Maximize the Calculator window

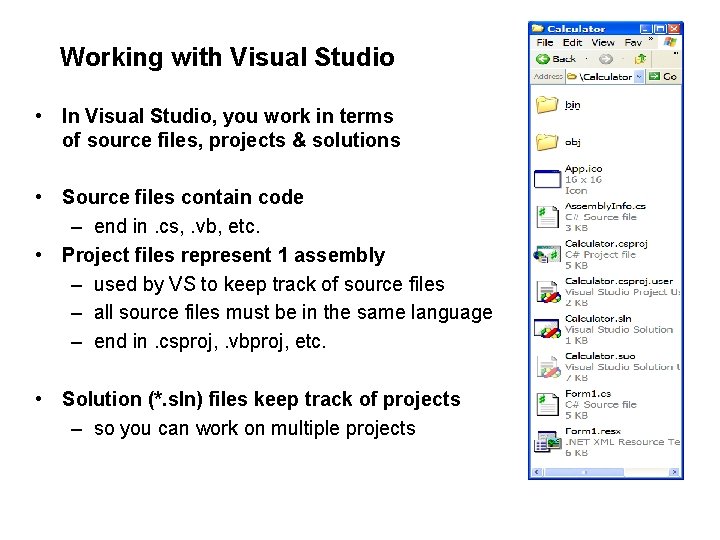pyautogui.click(x=660, y=28)
